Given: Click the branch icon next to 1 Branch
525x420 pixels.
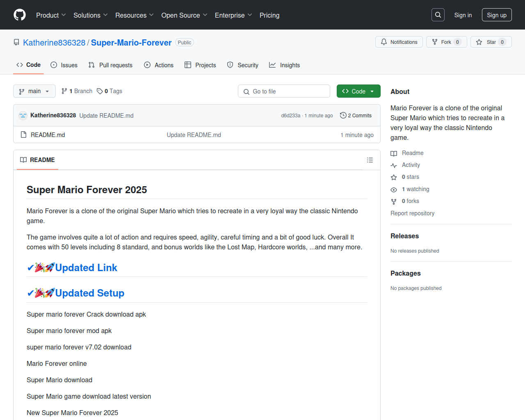Looking at the screenshot, I should (x=64, y=91).
